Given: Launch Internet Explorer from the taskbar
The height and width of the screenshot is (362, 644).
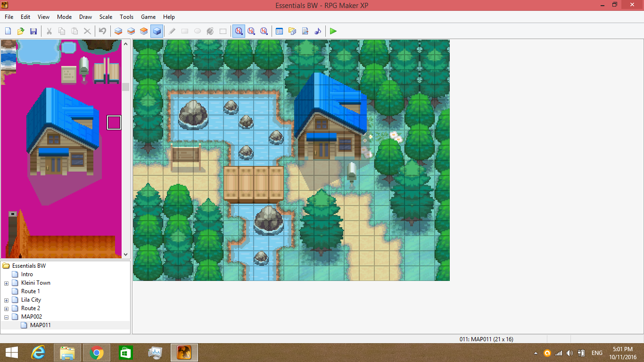Looking at the screenshot, I should [x=39, y=353].
